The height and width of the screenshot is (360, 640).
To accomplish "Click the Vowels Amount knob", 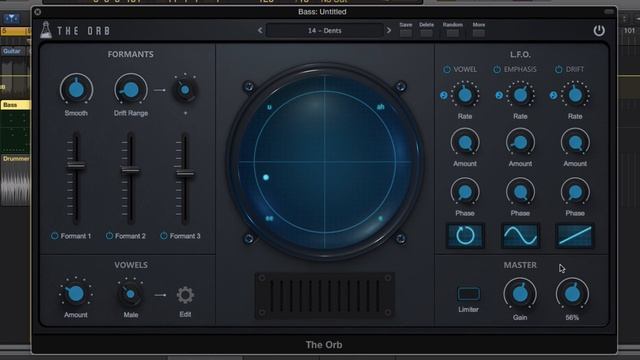I will [76, 294].
